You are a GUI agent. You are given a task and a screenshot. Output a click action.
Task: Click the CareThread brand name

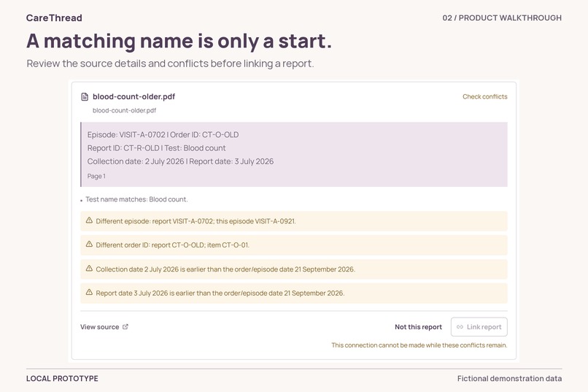coord(54,18)
